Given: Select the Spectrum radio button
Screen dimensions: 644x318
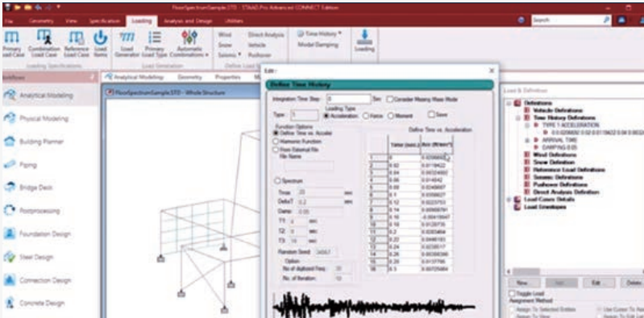Looking at the screenshot, I should [x=277, y=180].
